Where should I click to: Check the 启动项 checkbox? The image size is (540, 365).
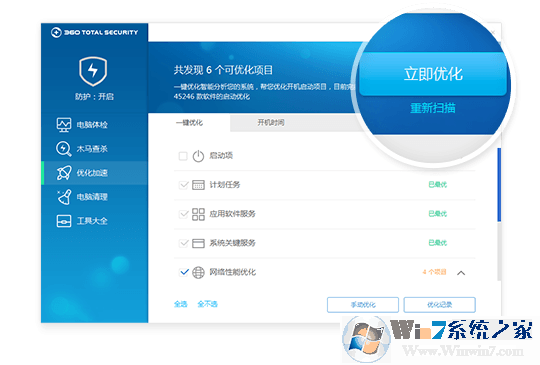point(183,156)
